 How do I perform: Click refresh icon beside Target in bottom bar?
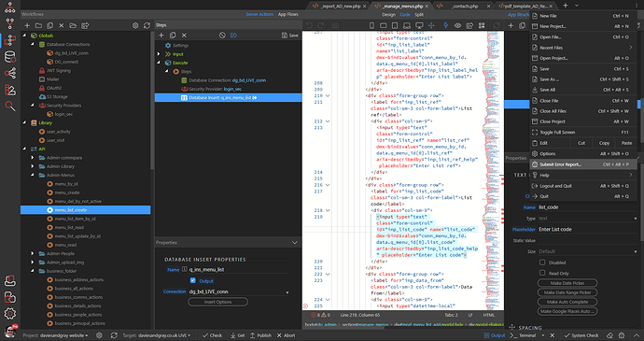coord(114,335)
